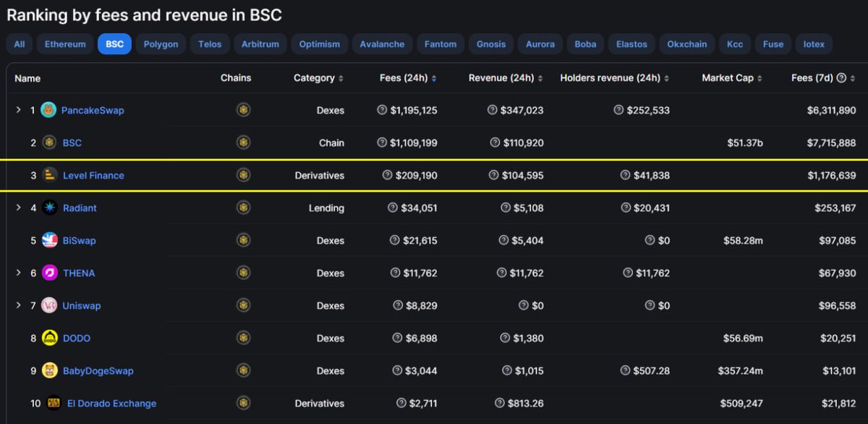This screenshot has width=868, height=424.
Task: Switch to the Gnosis chain tab
Action: pos(491,44)
